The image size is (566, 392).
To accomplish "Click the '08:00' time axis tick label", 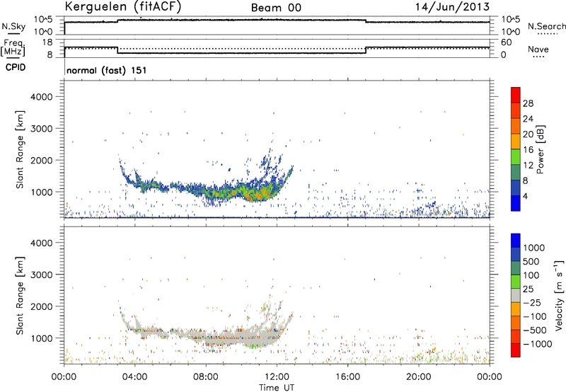I will [205, 377].
